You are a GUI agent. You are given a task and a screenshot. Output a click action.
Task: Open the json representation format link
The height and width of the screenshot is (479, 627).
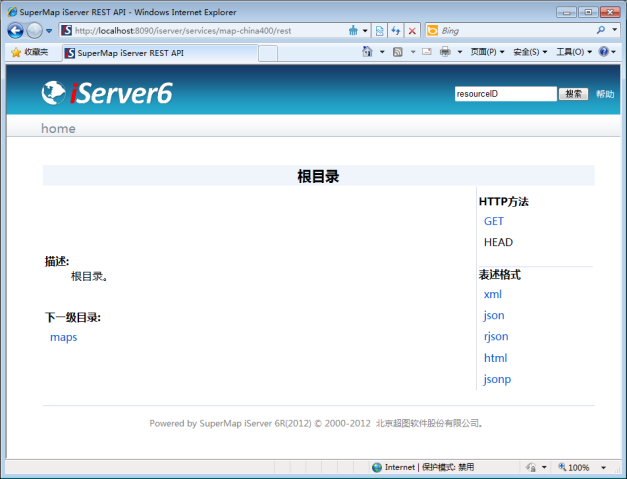coord(494,315)
